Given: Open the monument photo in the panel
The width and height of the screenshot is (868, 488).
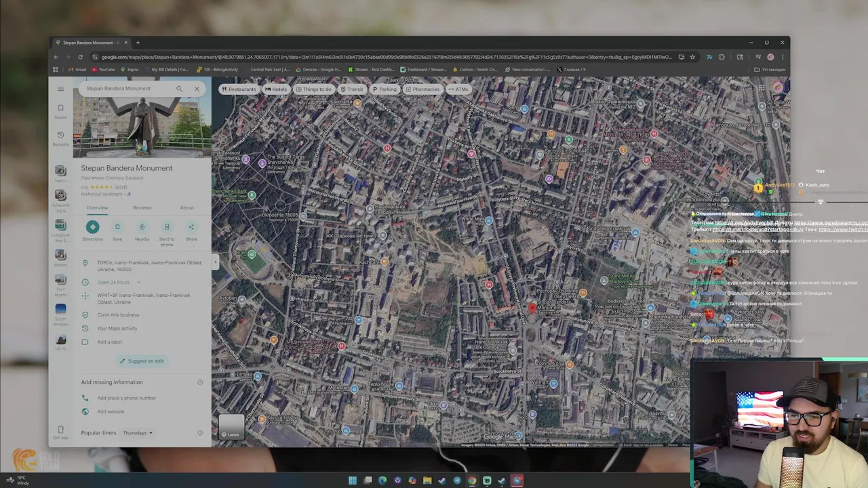Looking at the screenshot, I should (x=142, y=127).
